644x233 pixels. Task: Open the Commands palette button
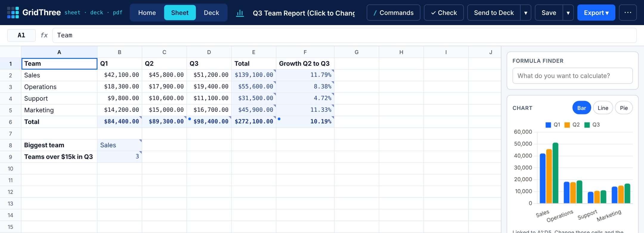(394, 13)
